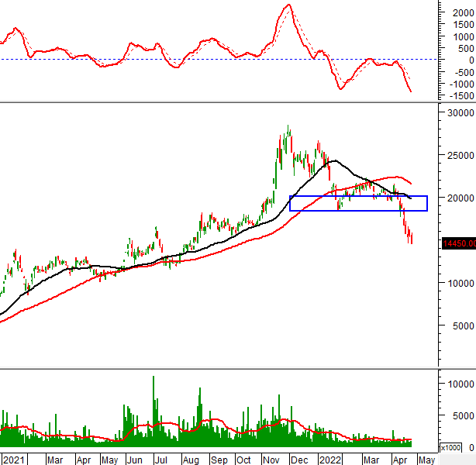Image resolution: width=476 pixels, height=465 pixels.
Task: Click the Jun month label on time axis
Action: tap(133, 460)
